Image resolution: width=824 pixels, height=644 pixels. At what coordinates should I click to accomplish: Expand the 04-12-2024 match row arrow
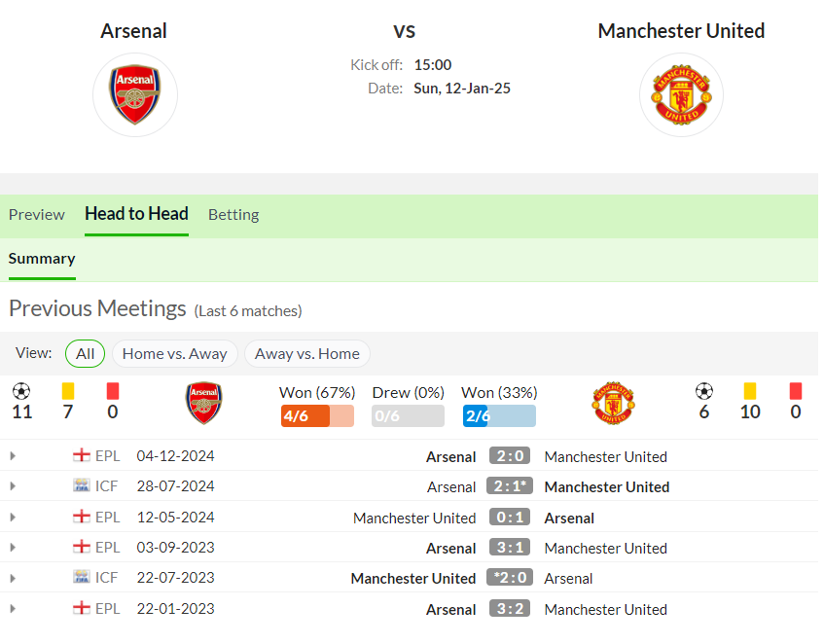click(x=13, y=456)
